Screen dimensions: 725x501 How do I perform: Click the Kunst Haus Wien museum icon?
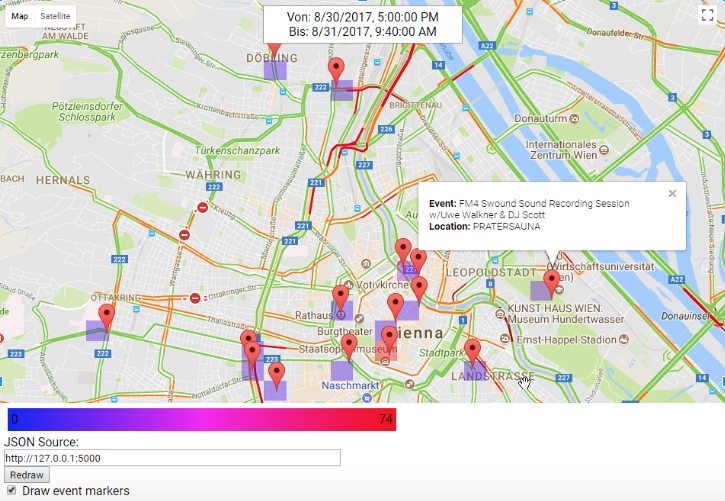[x=500, y=314]
